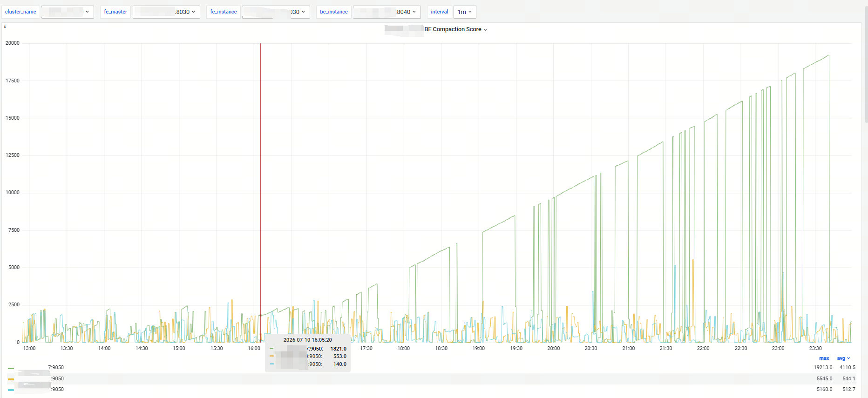Expand the fe_master dropdown ending in :8030
The height and width of the screenshot is (398, 868).
[x=166, y=12]
